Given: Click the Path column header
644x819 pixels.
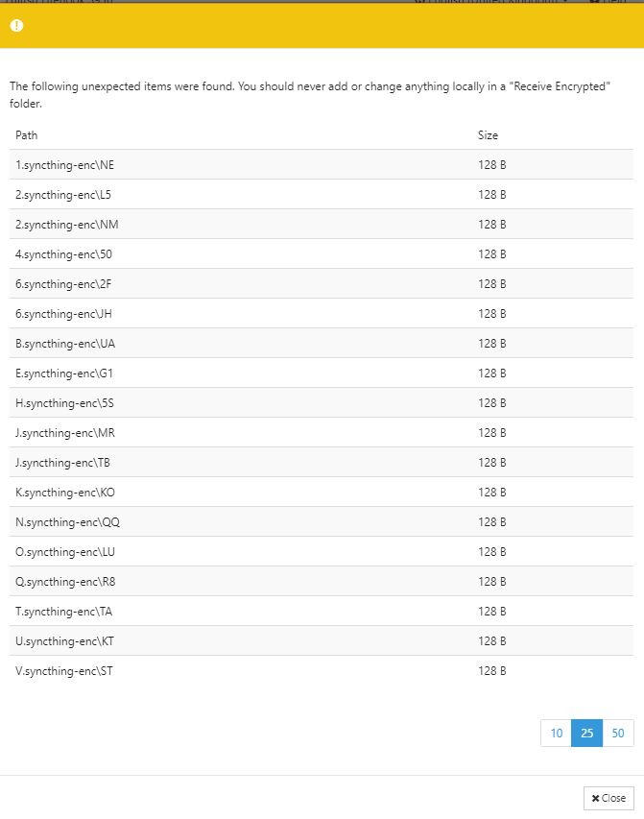Looking at the screenshot, I should click(25, 135).
